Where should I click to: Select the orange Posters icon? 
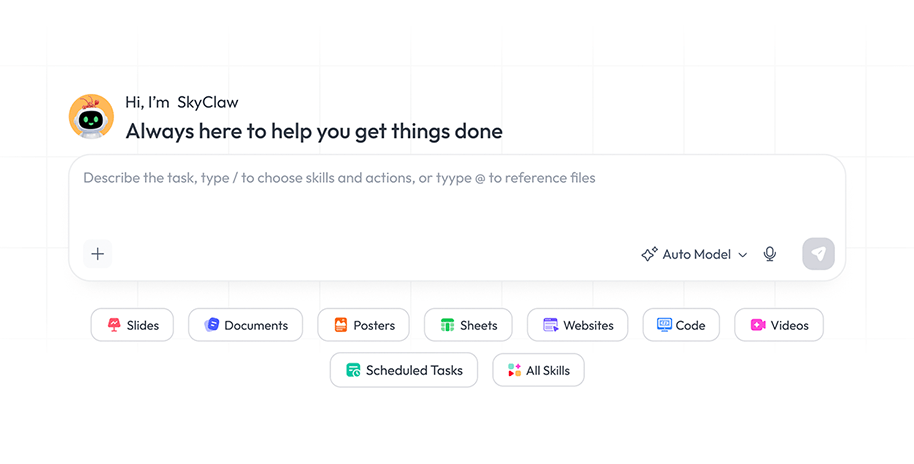click(341, 325)
